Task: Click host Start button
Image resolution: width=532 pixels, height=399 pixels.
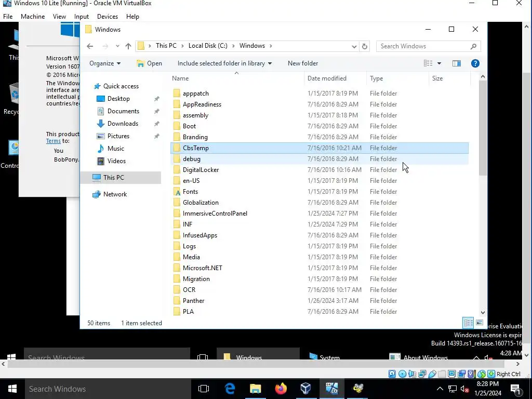Action: point(12,389)
